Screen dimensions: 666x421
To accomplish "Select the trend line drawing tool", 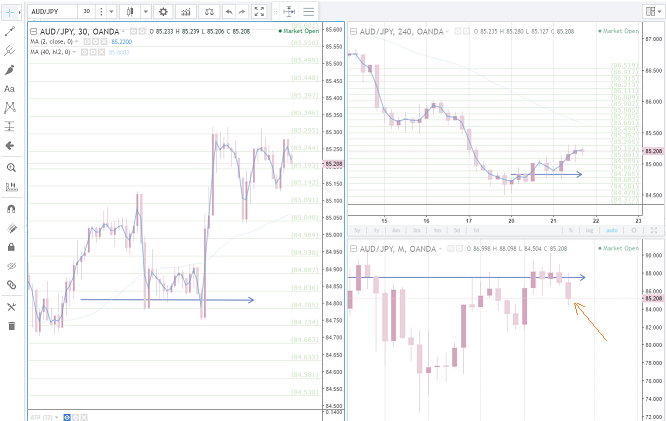I will [10, 31].
